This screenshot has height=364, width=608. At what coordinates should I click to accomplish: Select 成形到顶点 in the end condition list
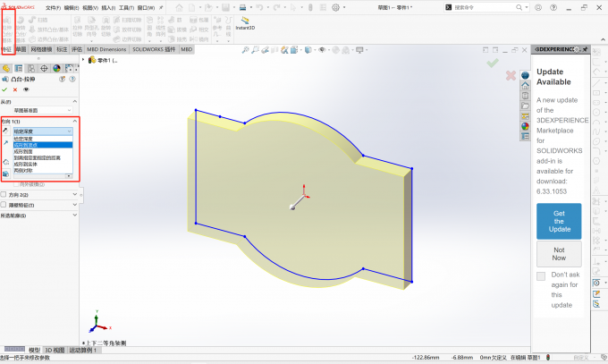(43, 145)
